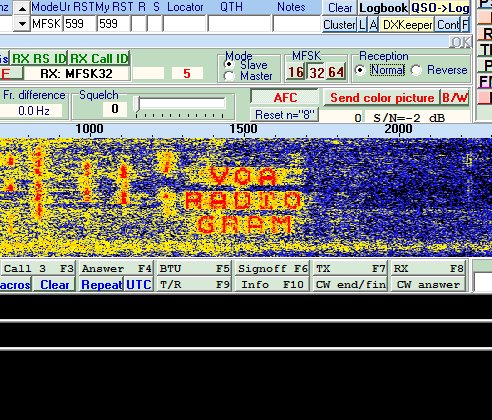Click Send color picture button

pyautogui.click(x=382, y=98)
